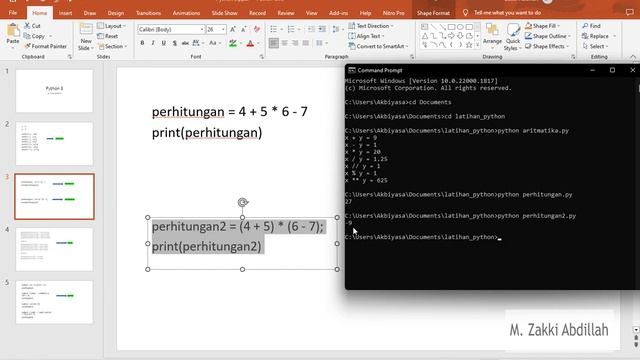
Task: Open Font dialog launcher
Action: [x=262, y=57]
